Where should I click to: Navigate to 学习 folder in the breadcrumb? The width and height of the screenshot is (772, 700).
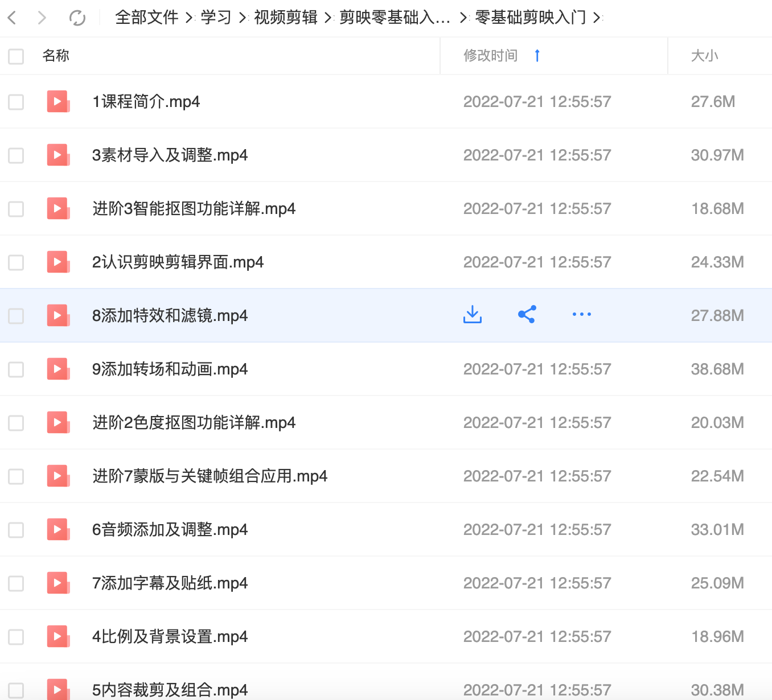216,18
